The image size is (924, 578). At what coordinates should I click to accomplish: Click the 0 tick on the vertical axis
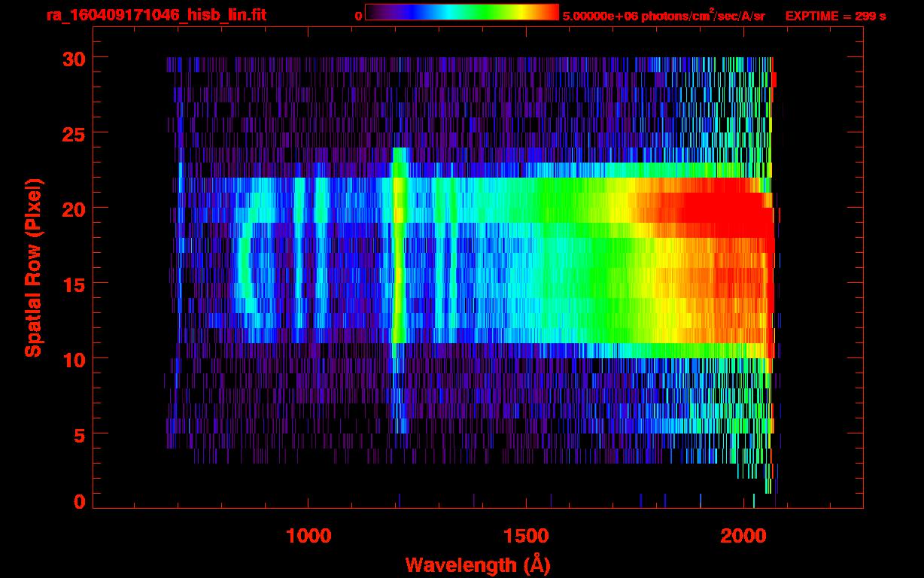click(x=78, y=501)
